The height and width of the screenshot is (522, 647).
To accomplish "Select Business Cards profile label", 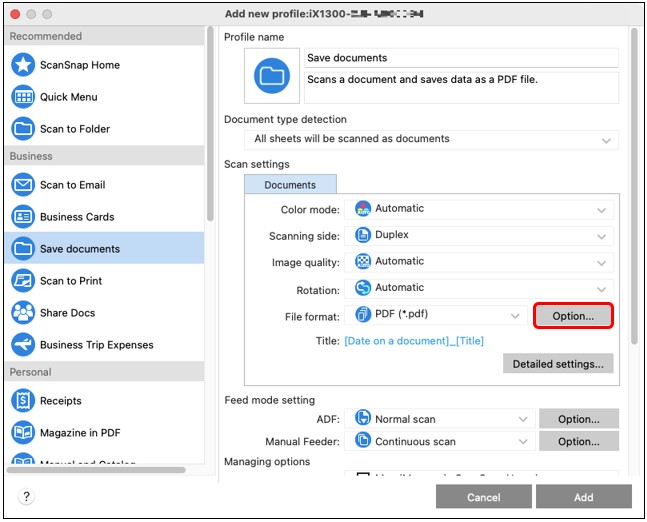I will click(77, 217).
